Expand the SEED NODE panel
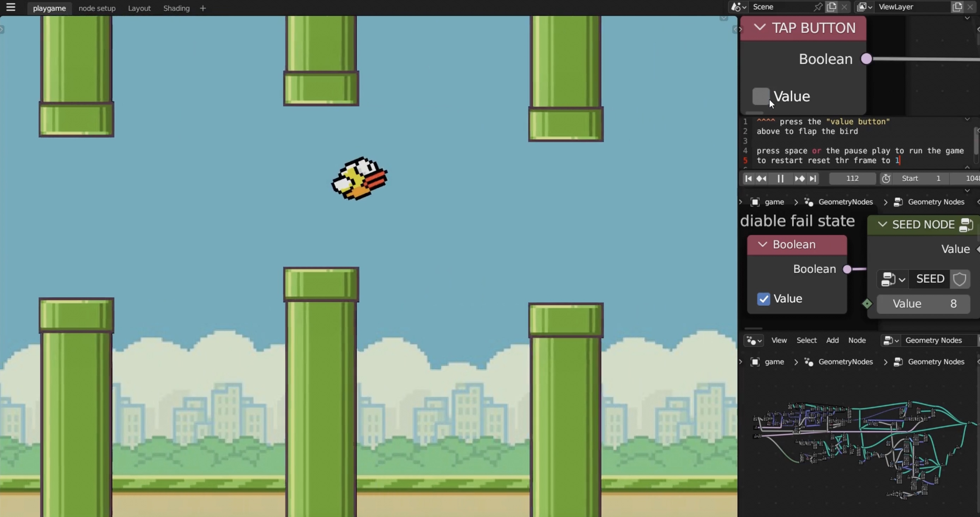The height and width of the screenshot is (517, 980). pos(882,224)
